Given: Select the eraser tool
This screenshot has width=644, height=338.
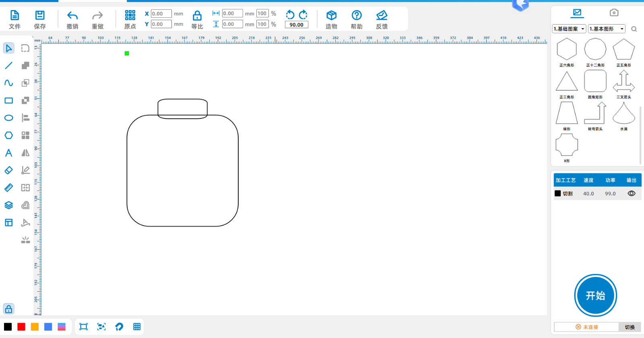Looking at the screenshot, I should point(8,170).
